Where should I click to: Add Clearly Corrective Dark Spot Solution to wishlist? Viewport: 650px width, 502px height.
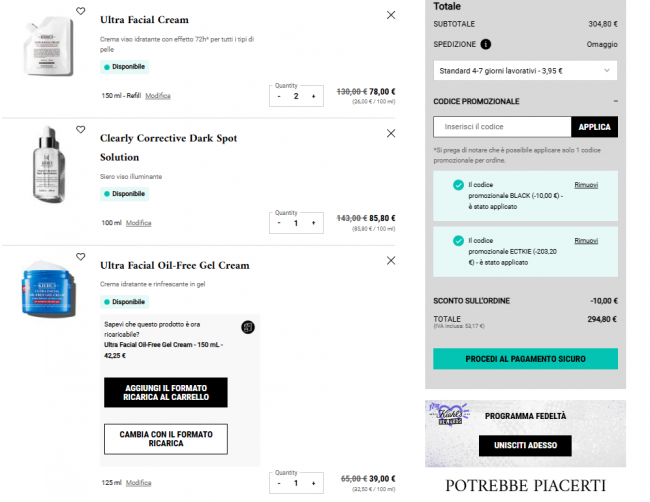pyautogui.click(x=81, y=130)
